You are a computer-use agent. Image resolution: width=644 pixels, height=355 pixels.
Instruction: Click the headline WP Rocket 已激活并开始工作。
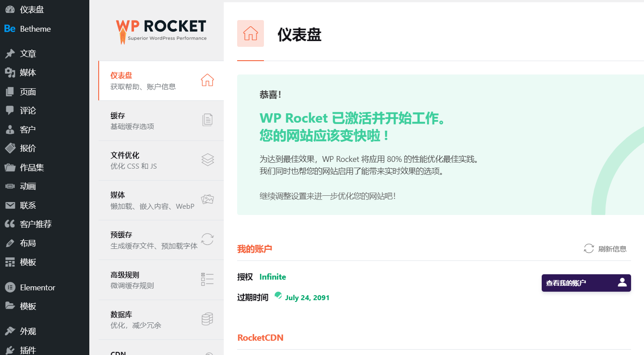[x=353, y=118]
